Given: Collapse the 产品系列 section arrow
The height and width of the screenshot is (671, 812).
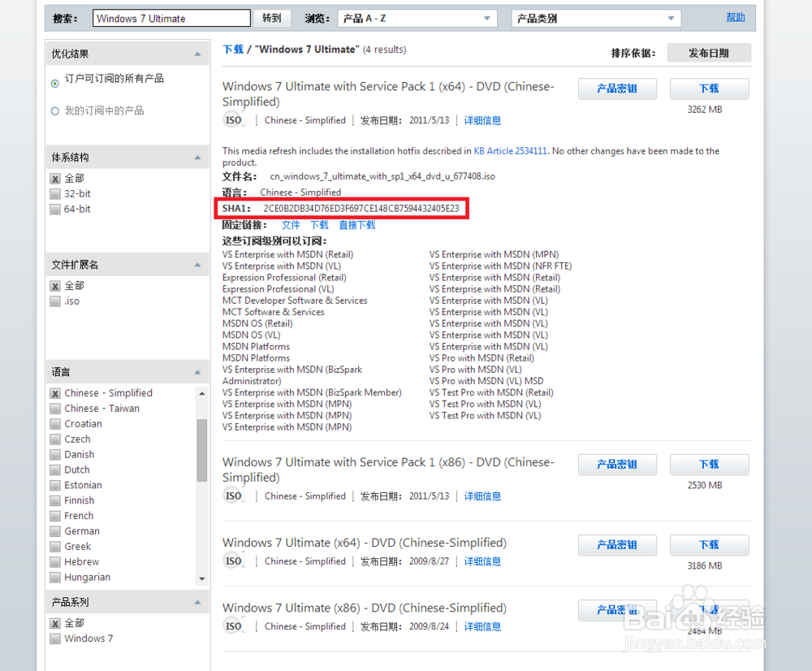Looking at the screenshot, I should point(197,602).
